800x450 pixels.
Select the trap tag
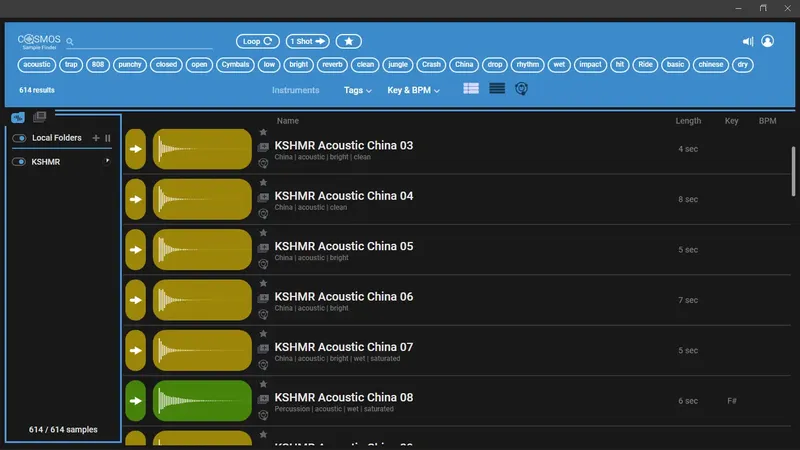(71, 65)
